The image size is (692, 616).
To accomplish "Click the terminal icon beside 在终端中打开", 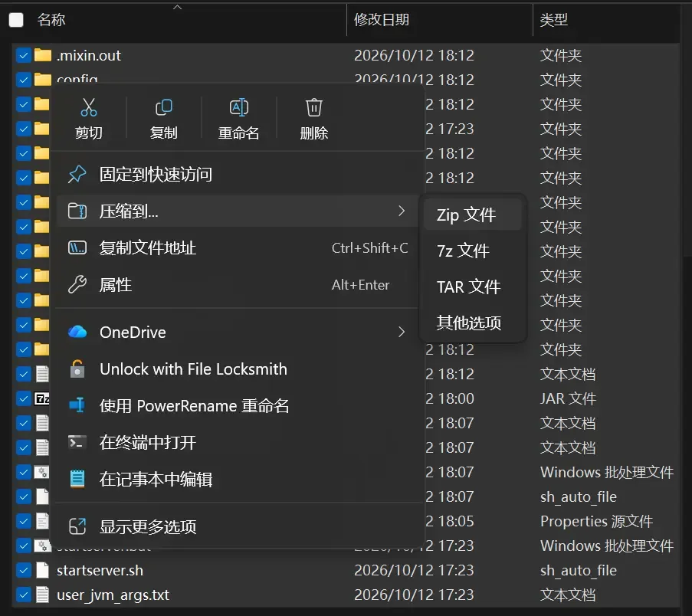I will pos(77,442).
